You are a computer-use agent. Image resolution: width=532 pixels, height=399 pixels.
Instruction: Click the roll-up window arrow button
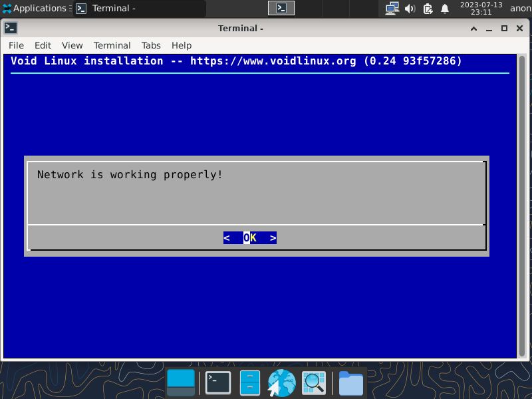473,29
